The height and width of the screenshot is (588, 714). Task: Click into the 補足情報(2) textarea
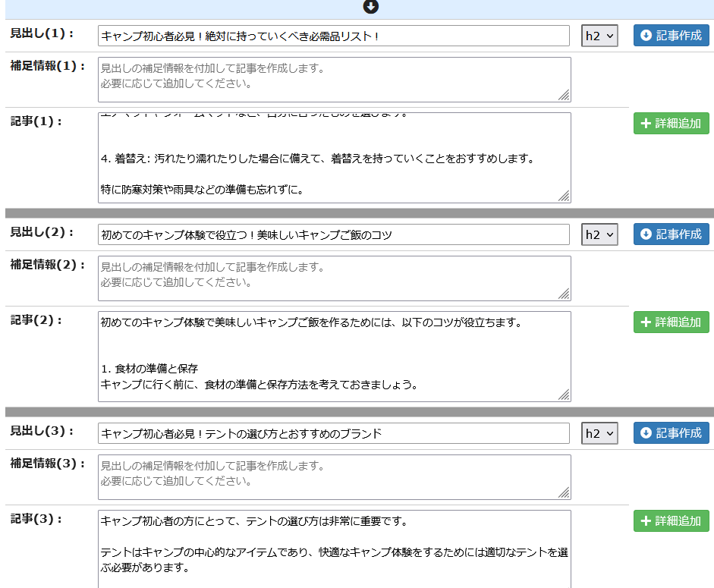point(333,278)
